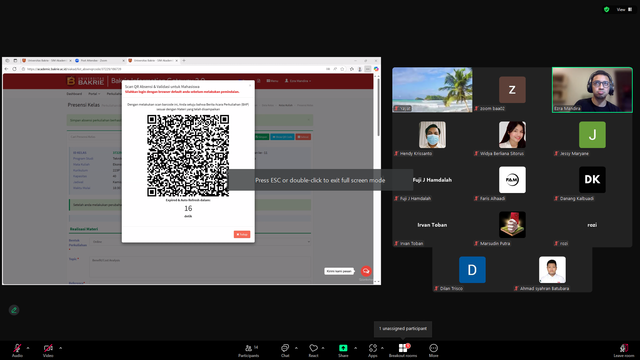Click the webpage vertical scrollbar

click(378, 107)
